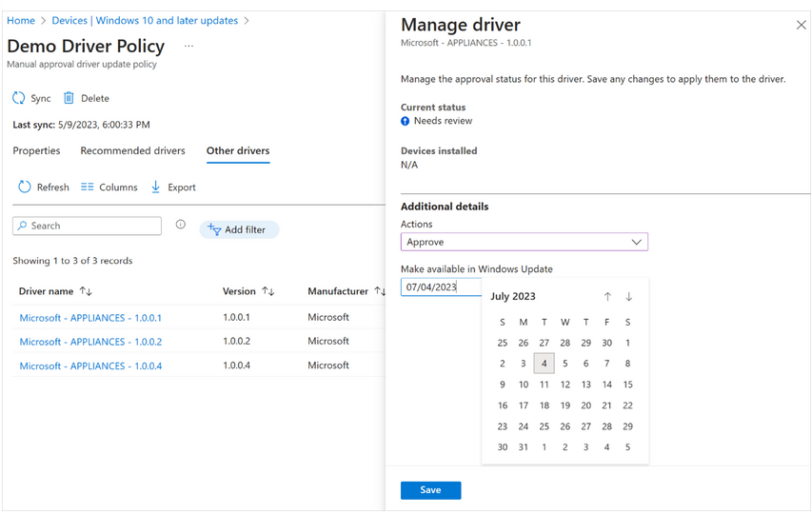Click the Save button

[x=430, y=490]
